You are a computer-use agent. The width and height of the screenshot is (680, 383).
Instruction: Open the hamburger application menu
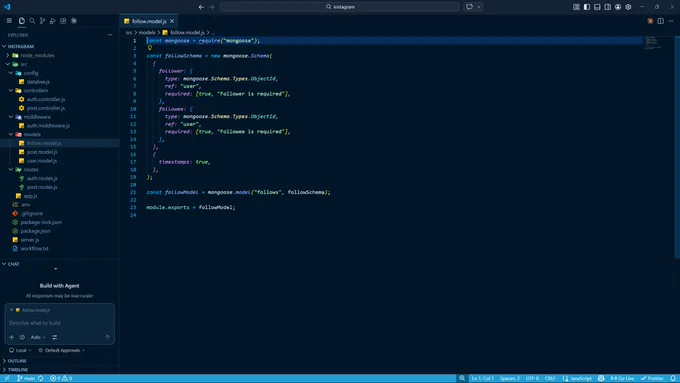click(9, 20)
